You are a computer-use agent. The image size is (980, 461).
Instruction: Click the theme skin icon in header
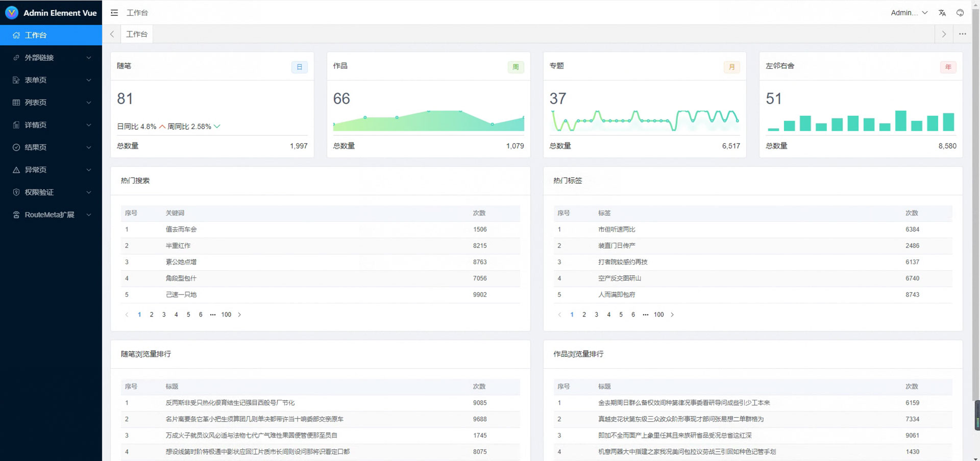pos(960,13)
